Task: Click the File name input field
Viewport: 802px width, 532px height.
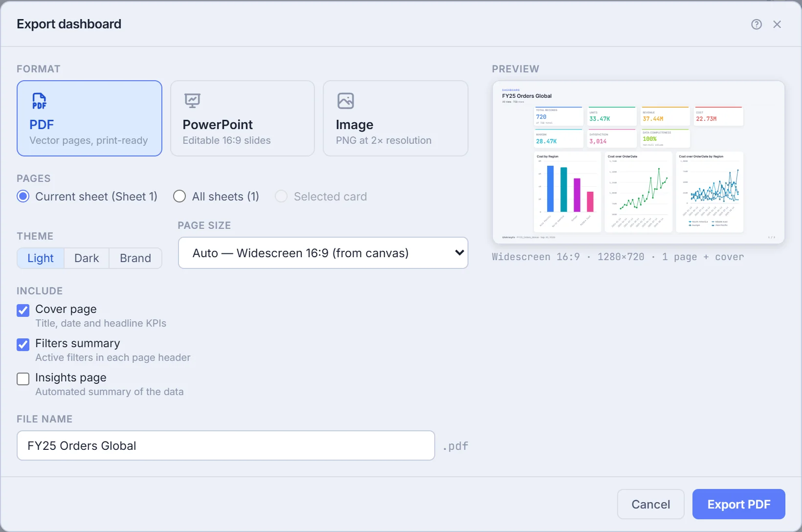Action: [x=226, y=445]
